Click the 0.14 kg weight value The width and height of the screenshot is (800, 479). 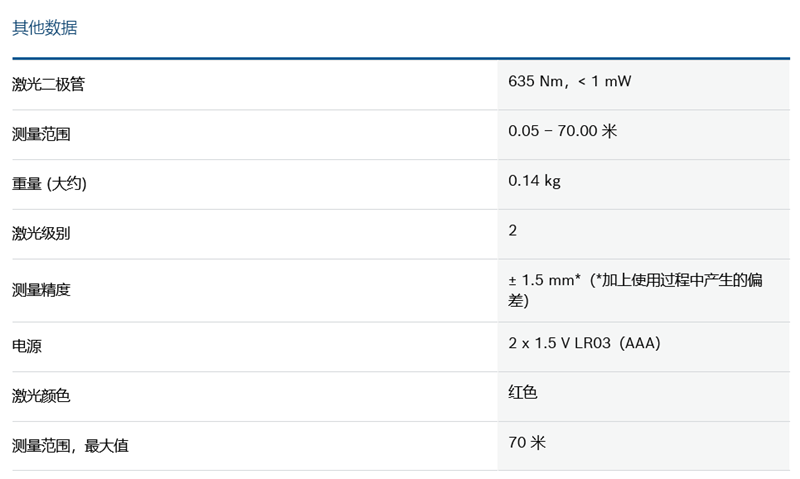pyautogui.click(x=534, y=181)
